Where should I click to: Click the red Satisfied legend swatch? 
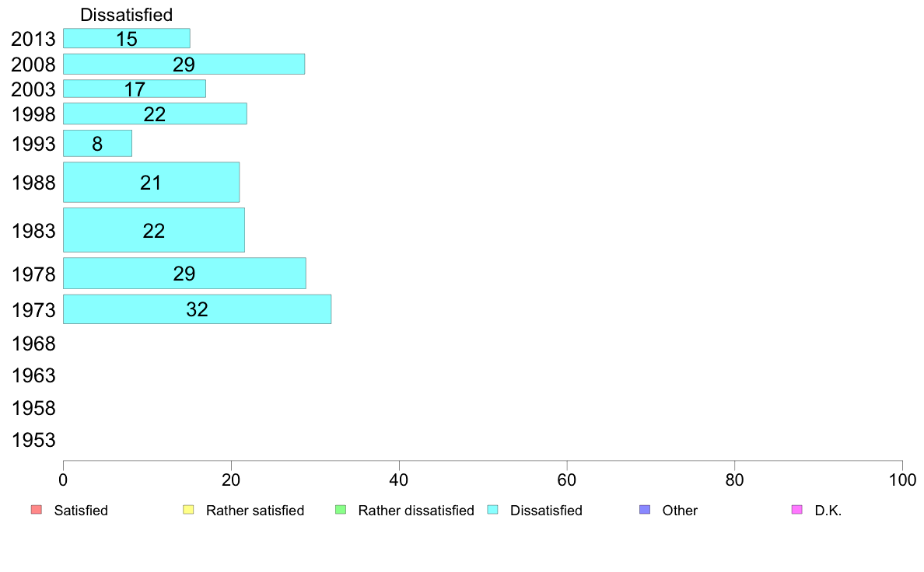[36, 510]
